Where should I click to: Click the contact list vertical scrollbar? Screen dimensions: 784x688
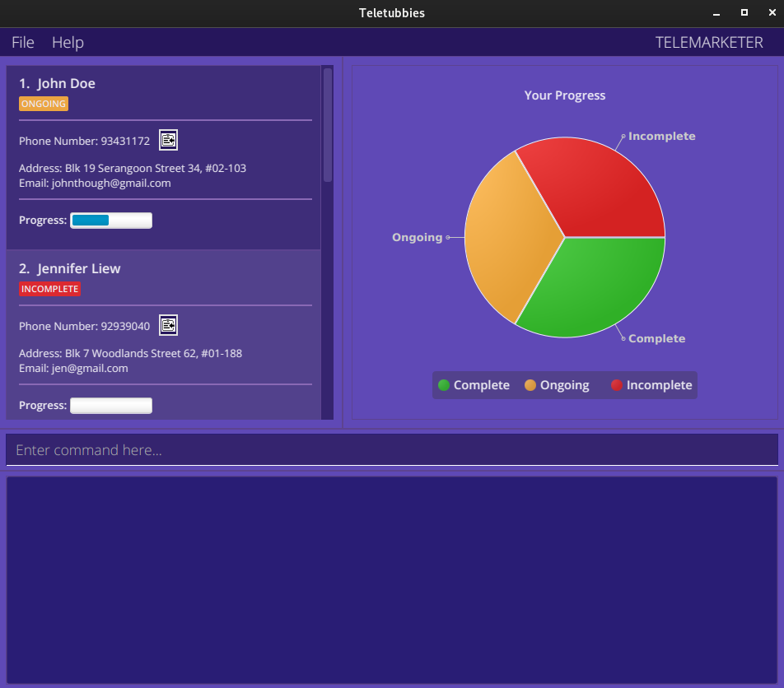(x=328, y=125)
